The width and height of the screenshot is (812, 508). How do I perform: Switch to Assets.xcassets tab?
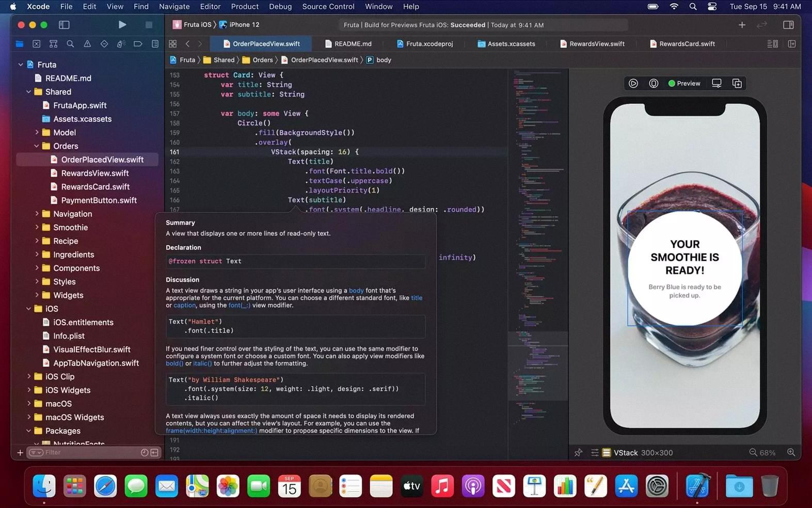click(506, 44)
